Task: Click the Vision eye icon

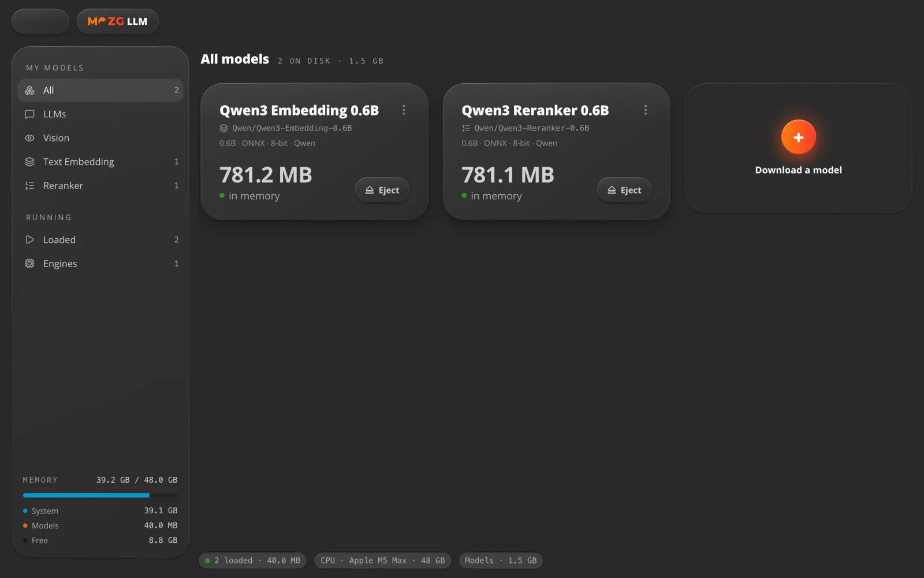Action: (x=29, y=138)
